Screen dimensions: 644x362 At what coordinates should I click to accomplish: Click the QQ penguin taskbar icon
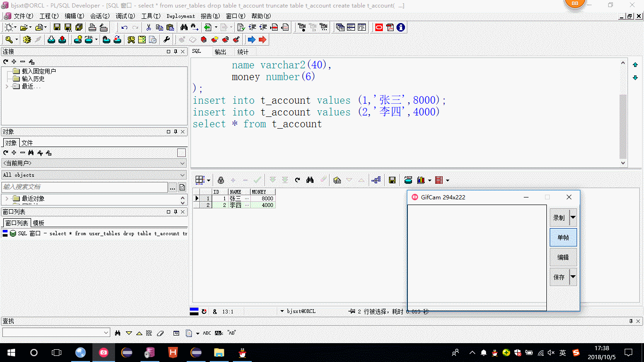coord(242,353)
